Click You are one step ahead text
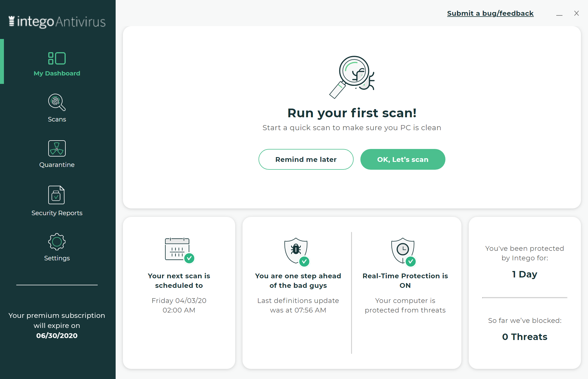 tap(298, 281)
